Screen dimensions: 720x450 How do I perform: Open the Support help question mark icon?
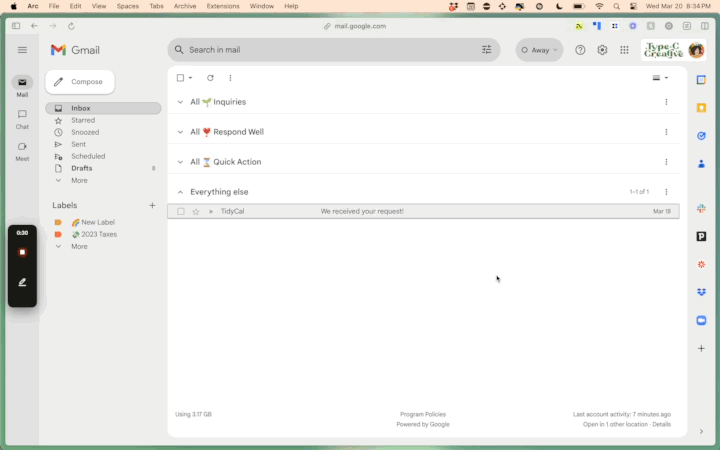pyautogui.click(x=580, y=50)
